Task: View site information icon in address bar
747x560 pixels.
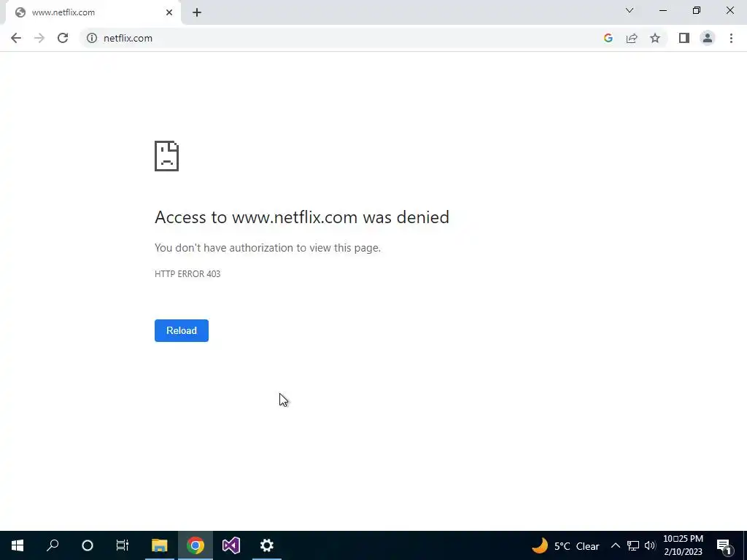Action: point(92,38)
